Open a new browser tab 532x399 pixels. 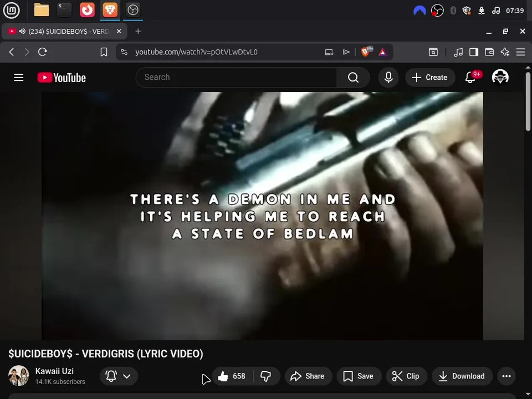click(x=138, y=31)
